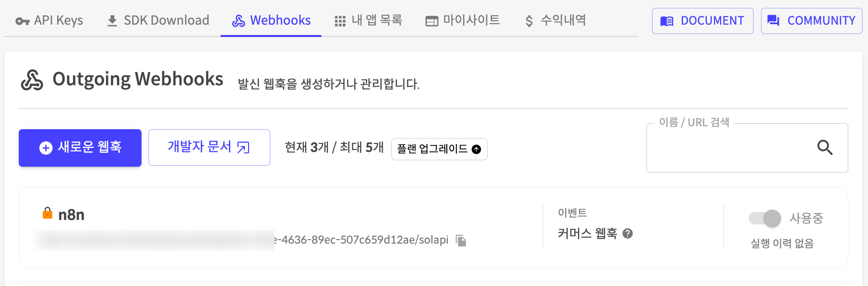The image size is (868, 286).
Task: Focus the 이름 / URL 검색 field
Action: (x=730, y=148)
